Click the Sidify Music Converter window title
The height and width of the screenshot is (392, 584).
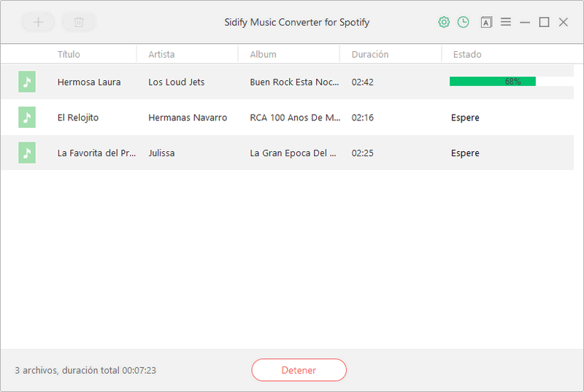point(297,23)
